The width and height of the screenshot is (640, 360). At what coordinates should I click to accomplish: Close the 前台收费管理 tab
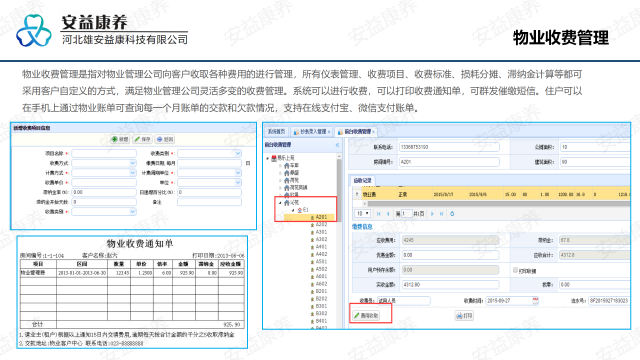[x=373, y=131]
